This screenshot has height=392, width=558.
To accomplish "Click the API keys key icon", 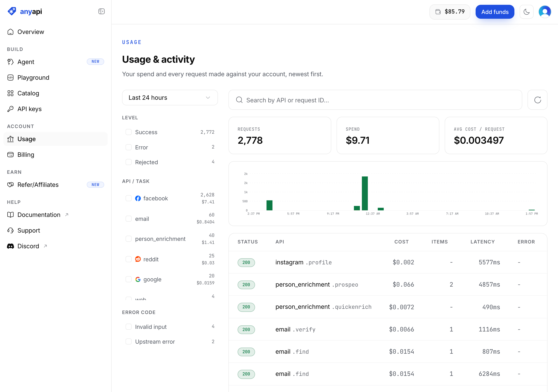I will coord(10,109).
